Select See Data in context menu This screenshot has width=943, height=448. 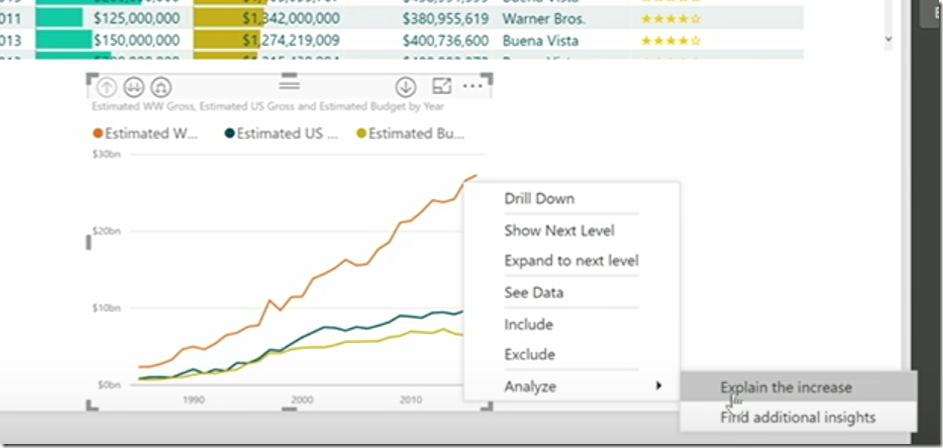pyautogui.click(x=533, y=292)
